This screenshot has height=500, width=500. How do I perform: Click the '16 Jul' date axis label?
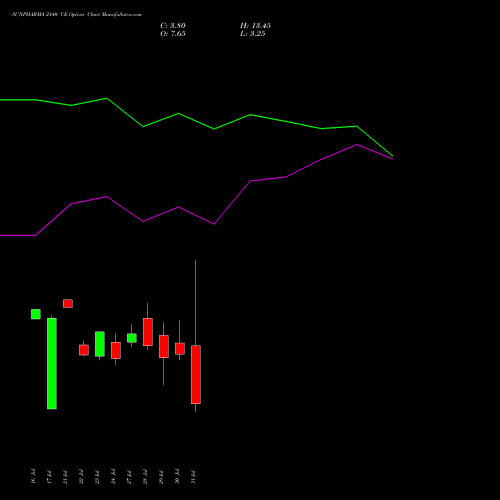[x=33, y=477]
